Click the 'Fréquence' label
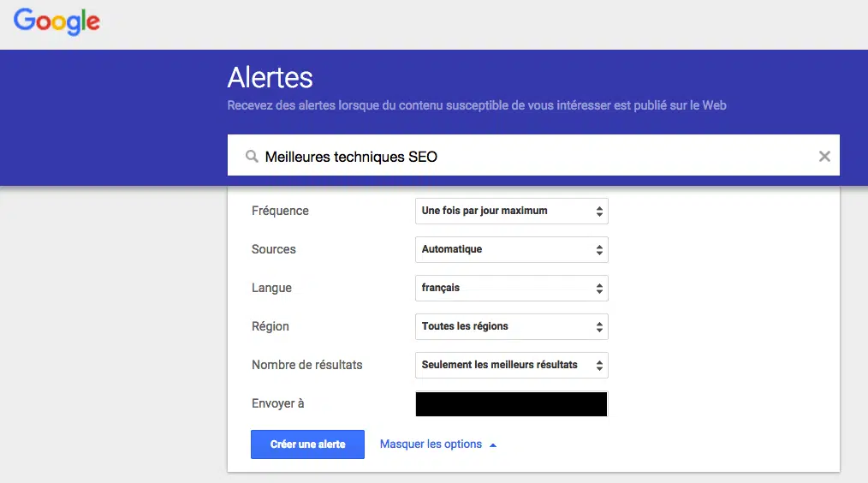This screenshot has height=483, width=868. point(280,211)
